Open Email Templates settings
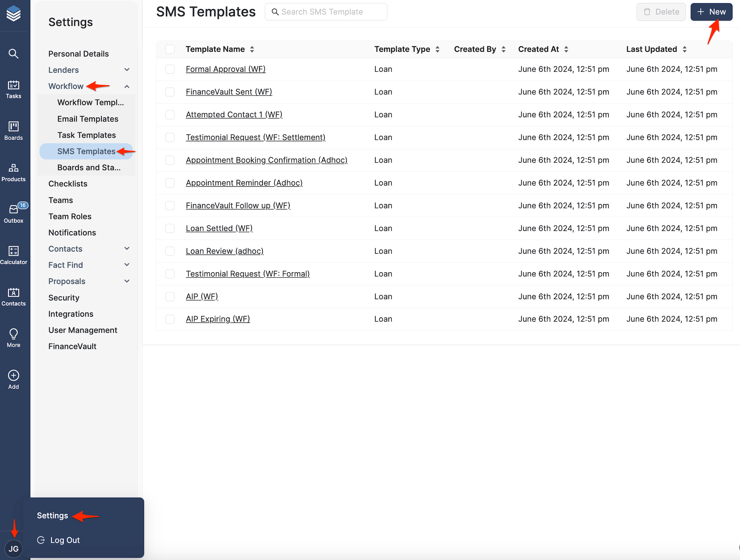Viewport: 740px width, 560px height. [87, 119]
